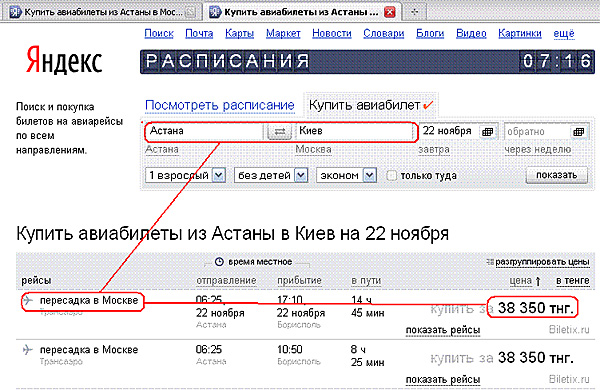Screen dimensions: 600x390
Task: Select first browser tab Астаны в Мос...
Action: (102, 12)
